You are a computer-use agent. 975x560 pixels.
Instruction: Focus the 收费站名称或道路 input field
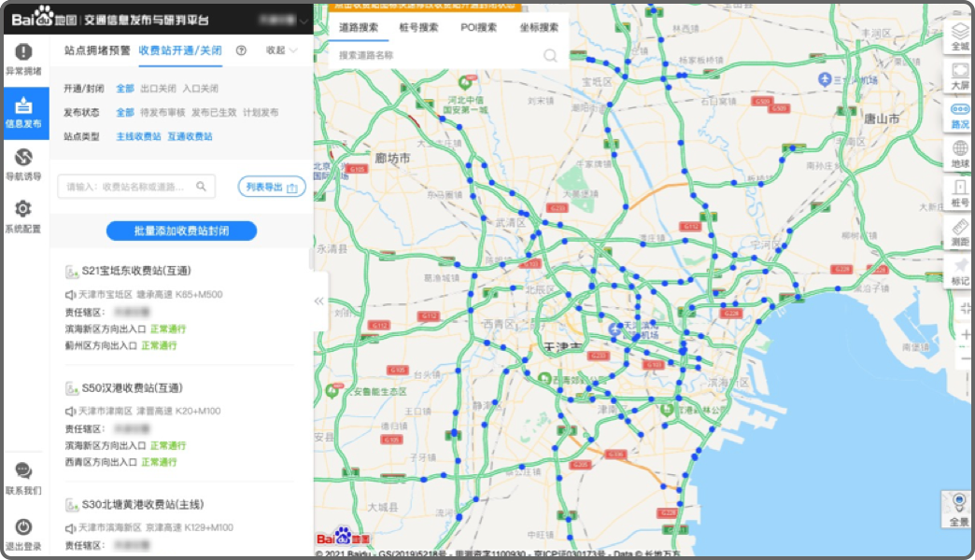click(136, 187)
